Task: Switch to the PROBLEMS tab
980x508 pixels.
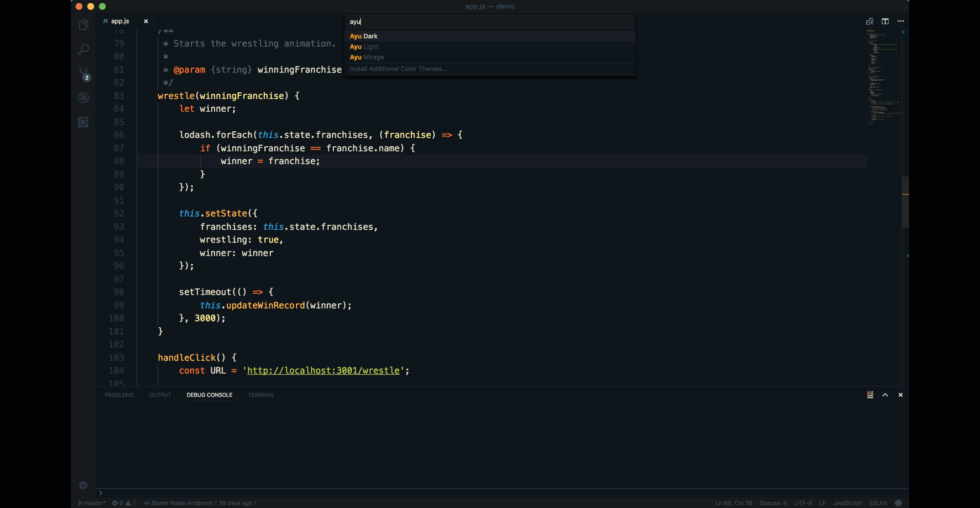Action: [x=119, y=395]
